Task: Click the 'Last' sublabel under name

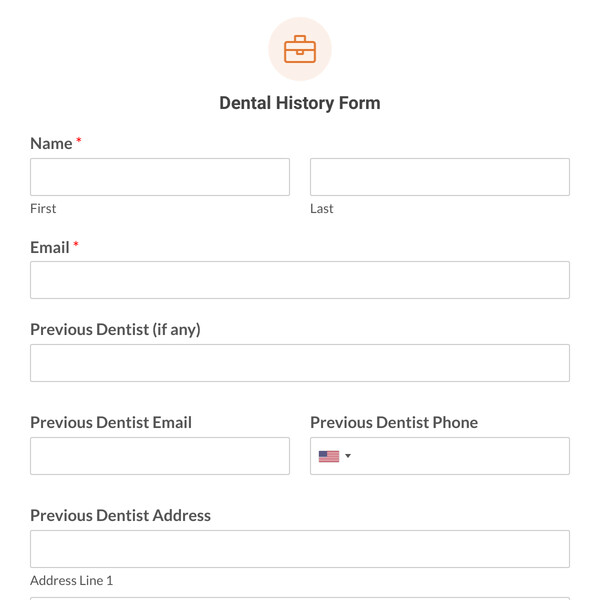Action: (x=322, y=208)
